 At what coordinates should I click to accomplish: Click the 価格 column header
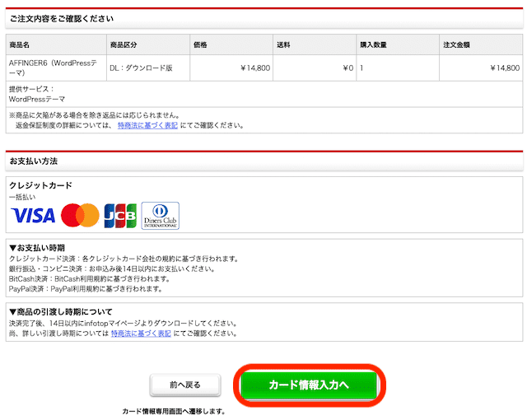pos(231,44)
